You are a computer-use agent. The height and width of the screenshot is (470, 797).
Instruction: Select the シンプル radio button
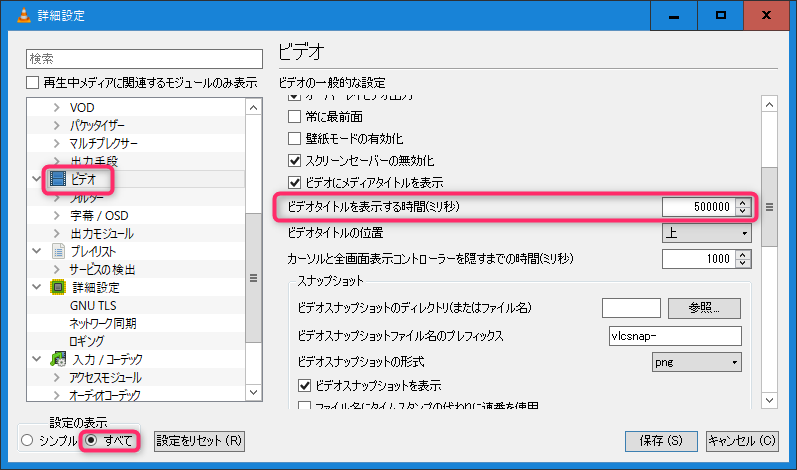click(28, 440)
